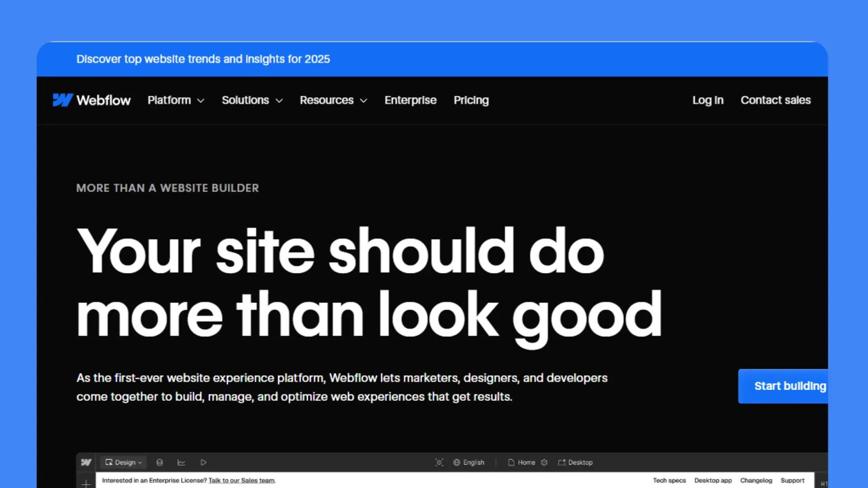Image resolution: width=868 pixels, height=488 pixels.
Task: Click the Webflow logo in the navbar
Action: pyautogui.click(x=92, y=100)
